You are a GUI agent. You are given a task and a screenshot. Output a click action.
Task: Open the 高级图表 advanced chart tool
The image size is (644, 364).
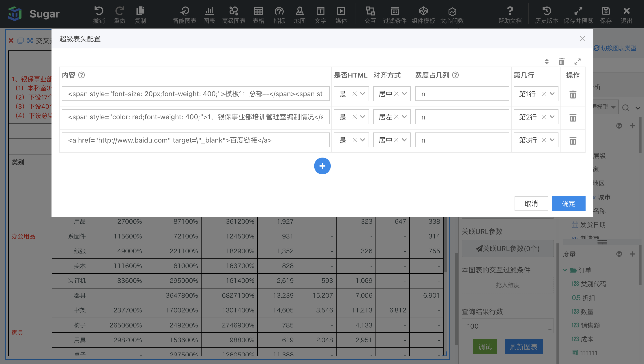pyautogui.click(x=234, y=15)
